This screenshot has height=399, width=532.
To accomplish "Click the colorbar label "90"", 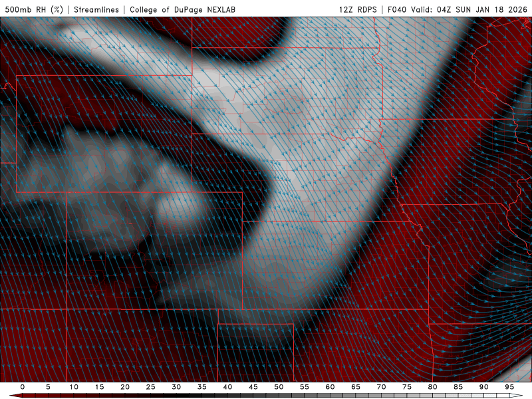I will 484,387.
